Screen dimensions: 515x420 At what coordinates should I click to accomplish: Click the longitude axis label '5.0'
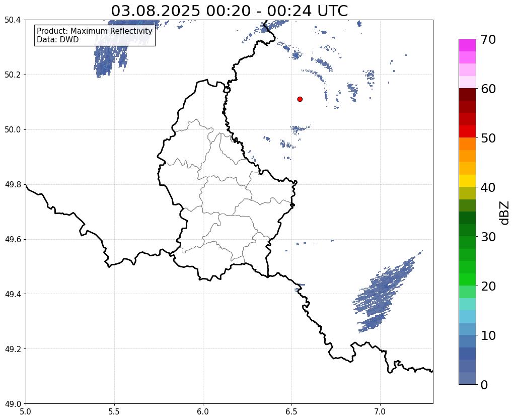click(x=26, y=411)
